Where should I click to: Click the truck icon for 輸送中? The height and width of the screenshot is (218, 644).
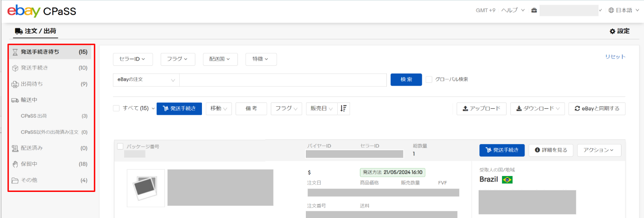pos(15,100)
